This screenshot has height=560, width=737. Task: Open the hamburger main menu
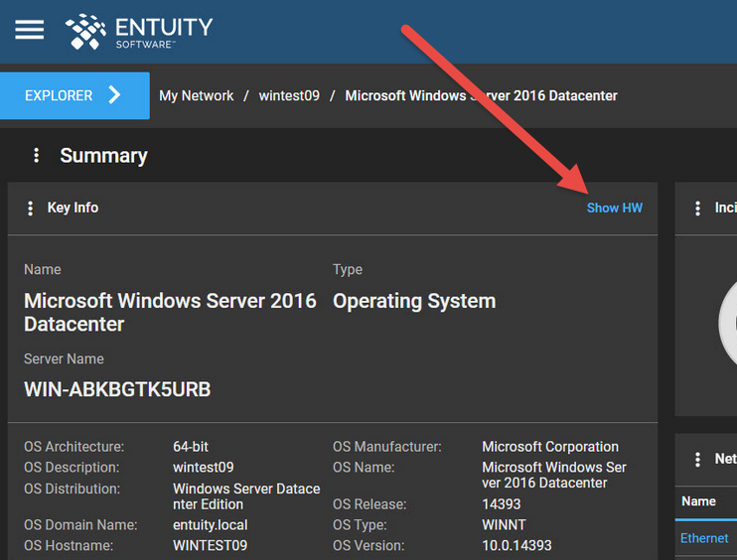click(x=29, y=30)
